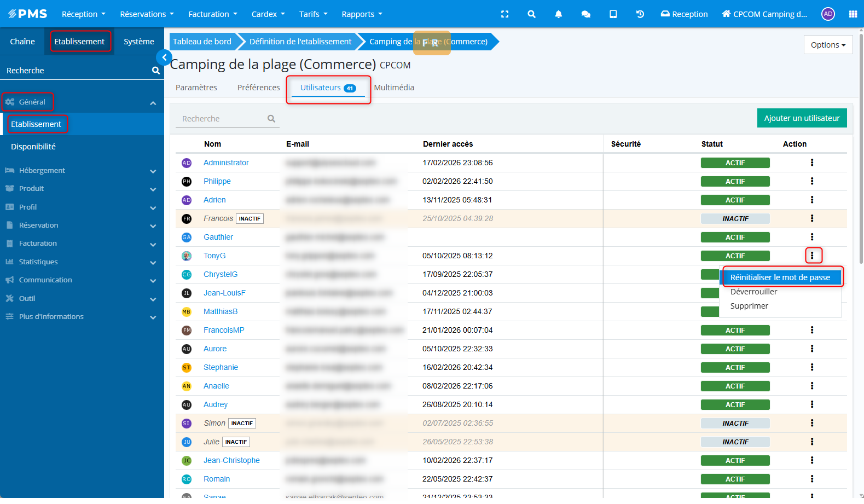Image resolution: width=864 pixels, height=504 pixels.
Task: Click the user list Recherche field
Action: pyautogui.click(x=222, y=119)
